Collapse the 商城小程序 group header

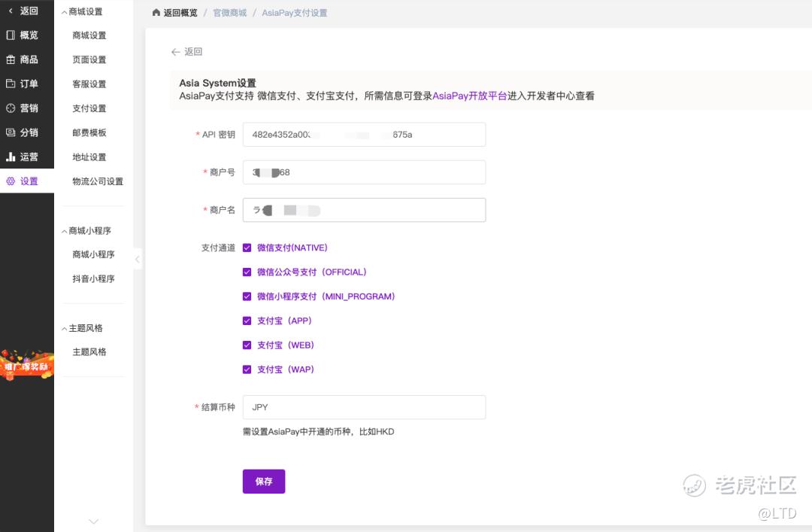(x=86, y=231)
